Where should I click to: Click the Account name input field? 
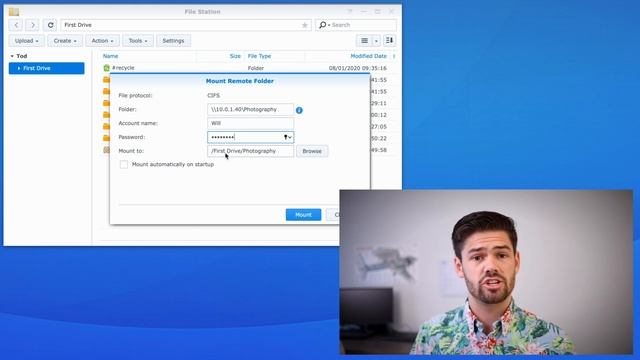(x=250, y=123)
